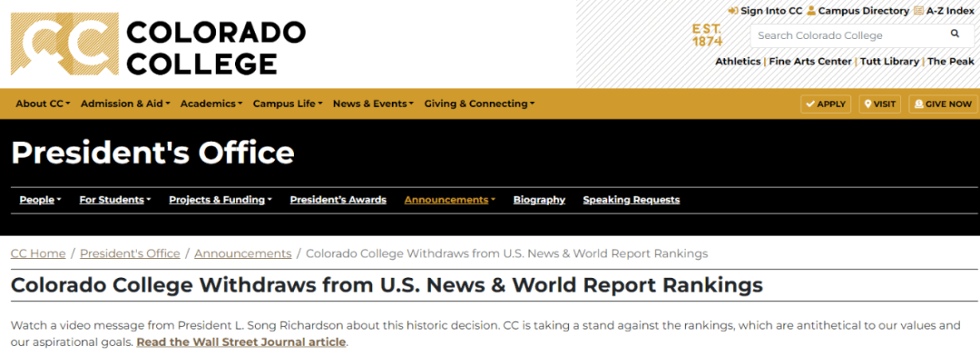
Task: Click the Visit button with its map pin icon
Action: tap(880, 104)
